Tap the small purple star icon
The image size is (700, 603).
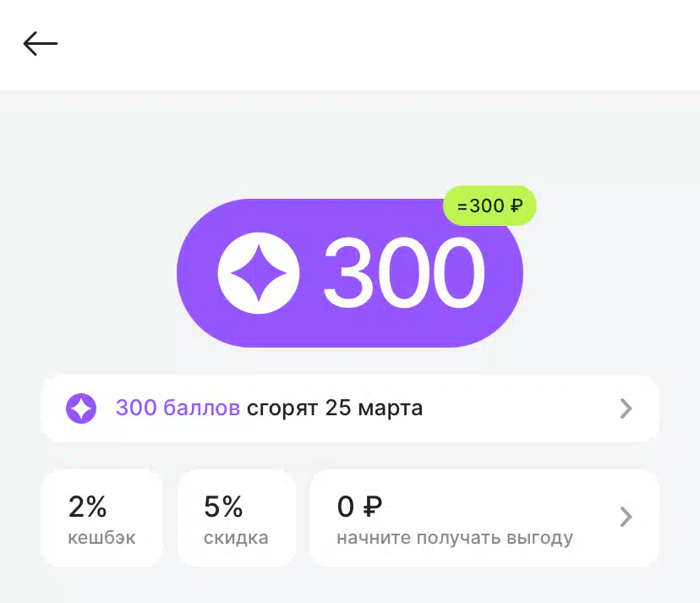pos(81,408)
